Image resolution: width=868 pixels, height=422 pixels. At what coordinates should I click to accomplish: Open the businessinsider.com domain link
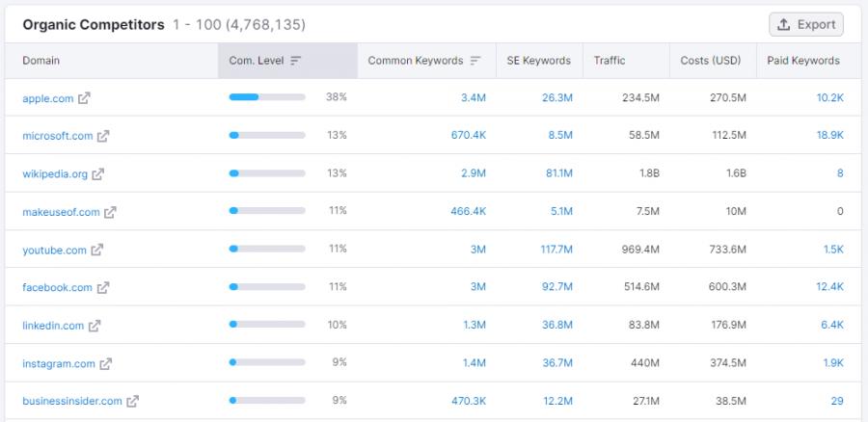click(x=72, y=402)
